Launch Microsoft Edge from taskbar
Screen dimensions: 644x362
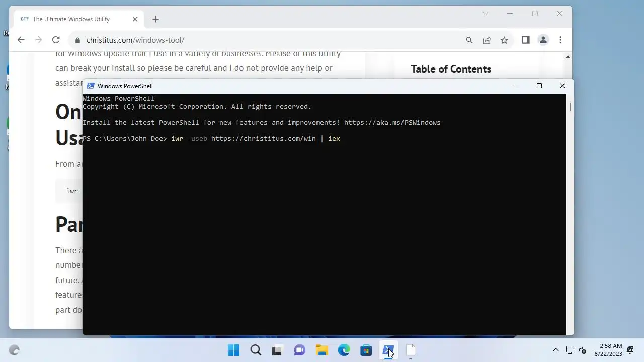pos(344,350)
